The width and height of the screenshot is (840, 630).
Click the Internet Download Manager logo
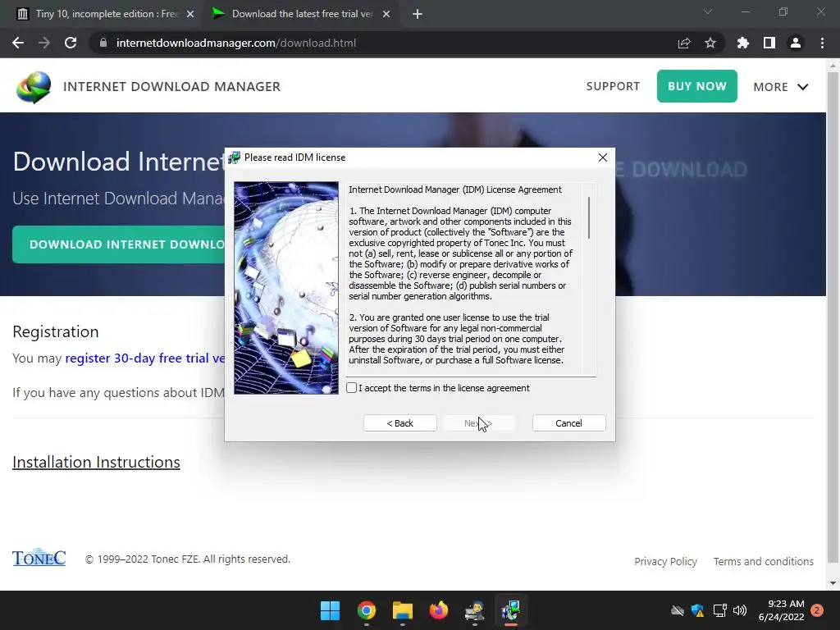pyautogui.click(x=33, y=87)
